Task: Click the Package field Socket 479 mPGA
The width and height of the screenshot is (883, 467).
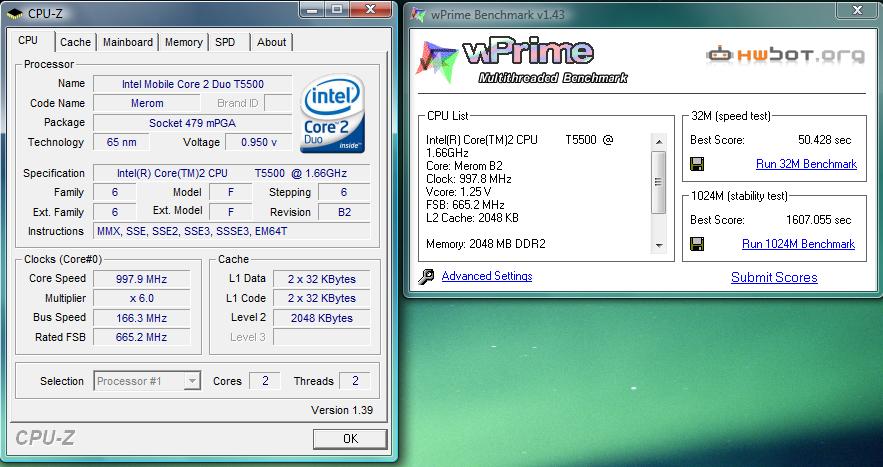Action: [193, 123]
